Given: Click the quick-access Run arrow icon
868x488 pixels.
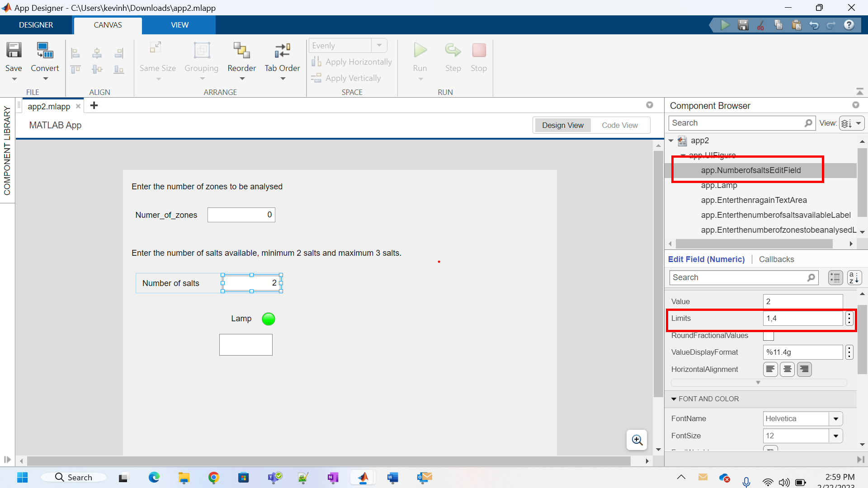Looking at the screenshot, I should [725, 25].
